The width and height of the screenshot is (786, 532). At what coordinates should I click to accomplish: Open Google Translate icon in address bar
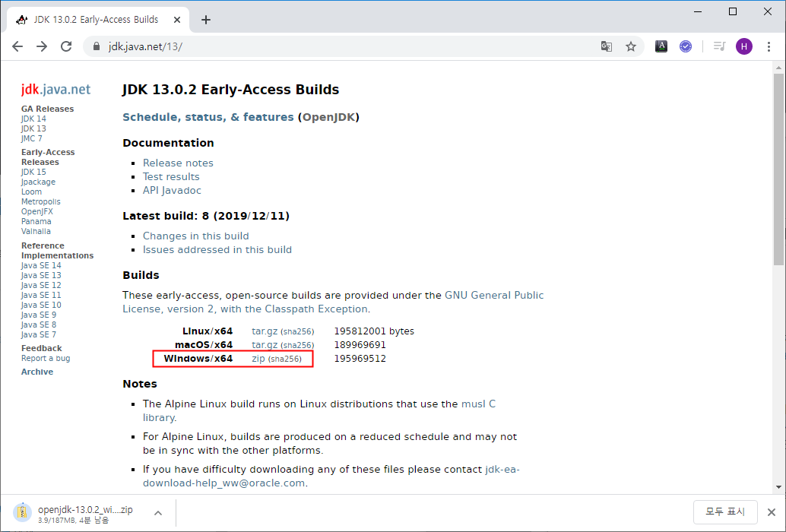(x=607, y=46)
